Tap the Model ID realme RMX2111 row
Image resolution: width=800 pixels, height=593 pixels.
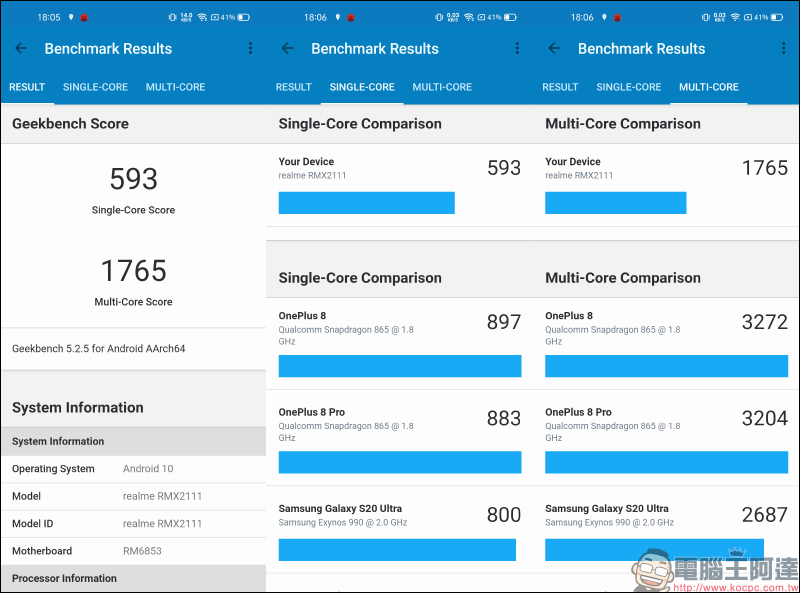[134, 524]
